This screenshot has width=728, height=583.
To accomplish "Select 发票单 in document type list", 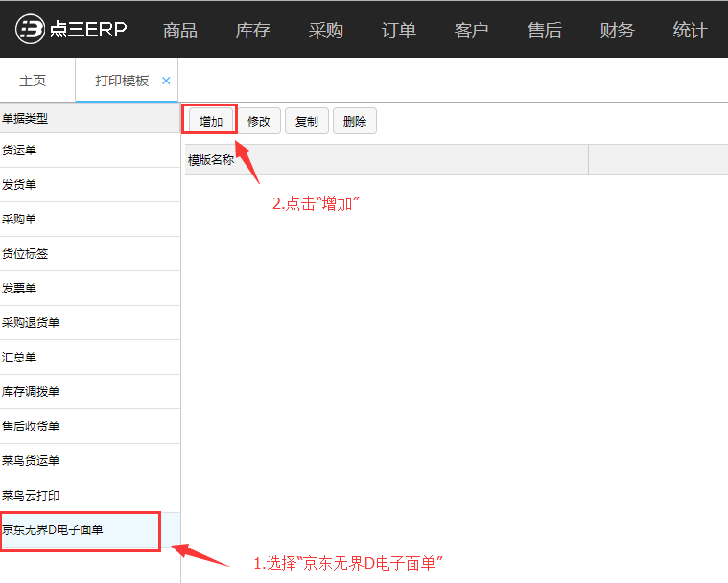I will (x=90, y=289).
